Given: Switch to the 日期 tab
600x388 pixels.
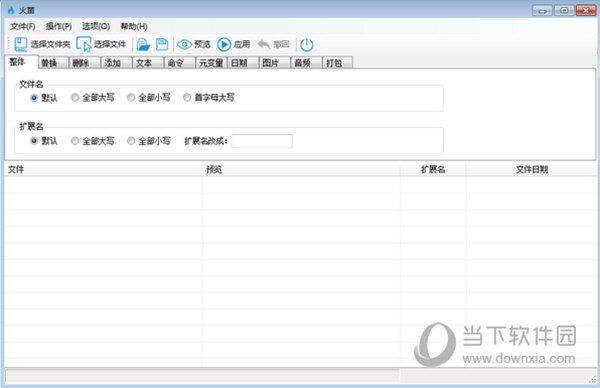Looking at the screenshot, I should click(243, 63).
